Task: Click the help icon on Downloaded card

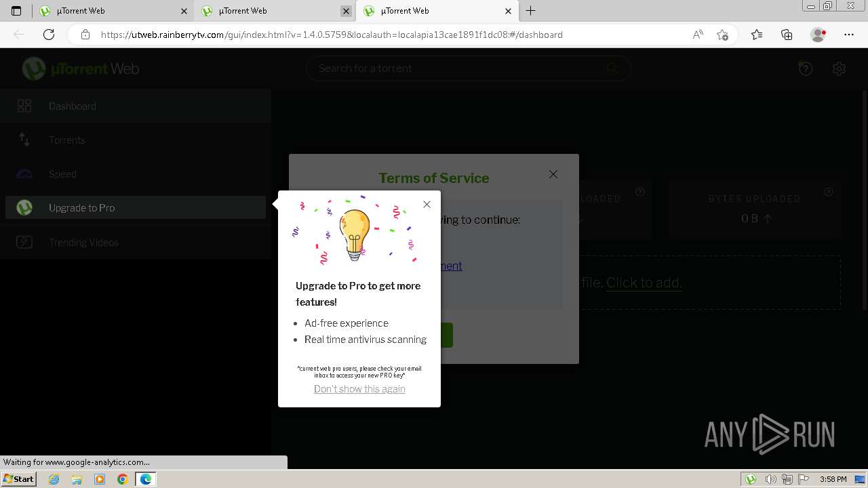Action: pos(640,192)
